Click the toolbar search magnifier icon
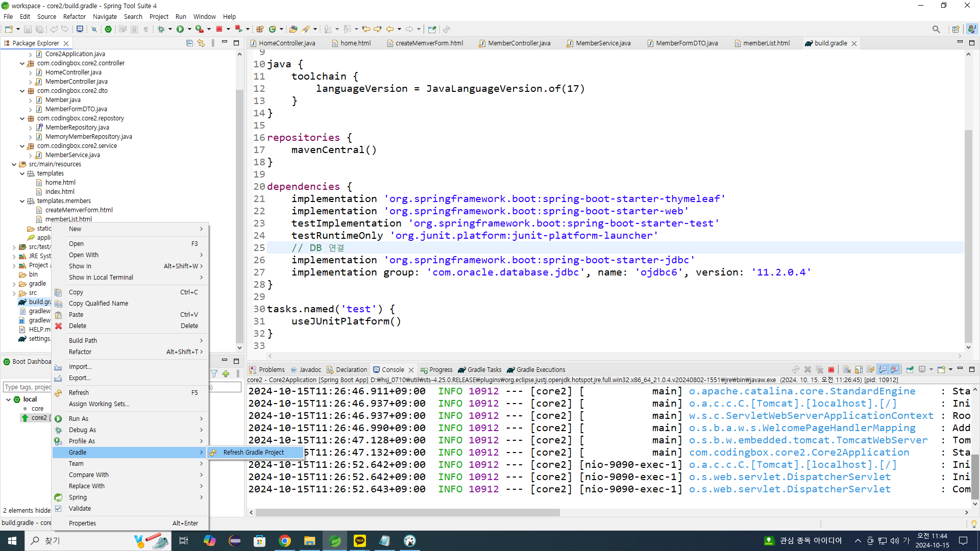 936,29
